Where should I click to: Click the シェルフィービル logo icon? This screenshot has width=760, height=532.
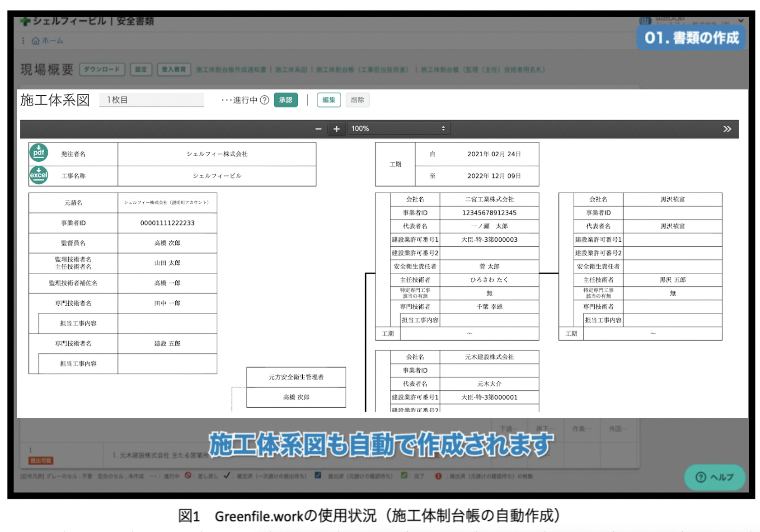coord(25,21)
